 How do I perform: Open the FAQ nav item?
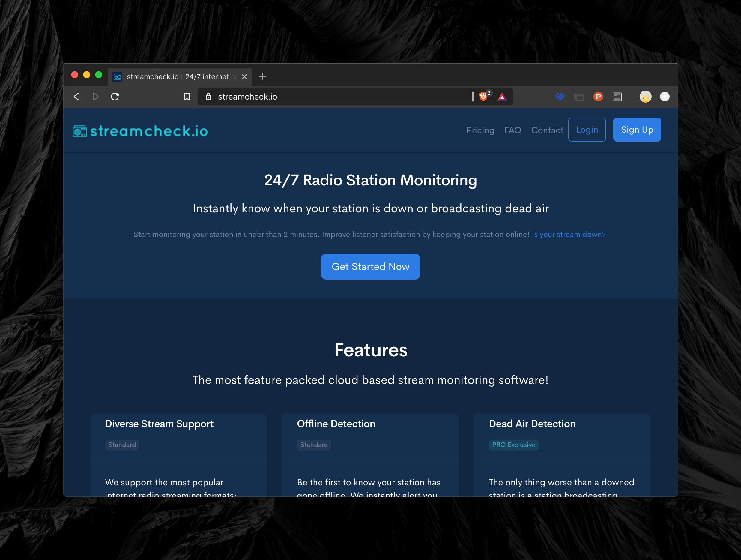pyautogui.click(x=512, y=130)
